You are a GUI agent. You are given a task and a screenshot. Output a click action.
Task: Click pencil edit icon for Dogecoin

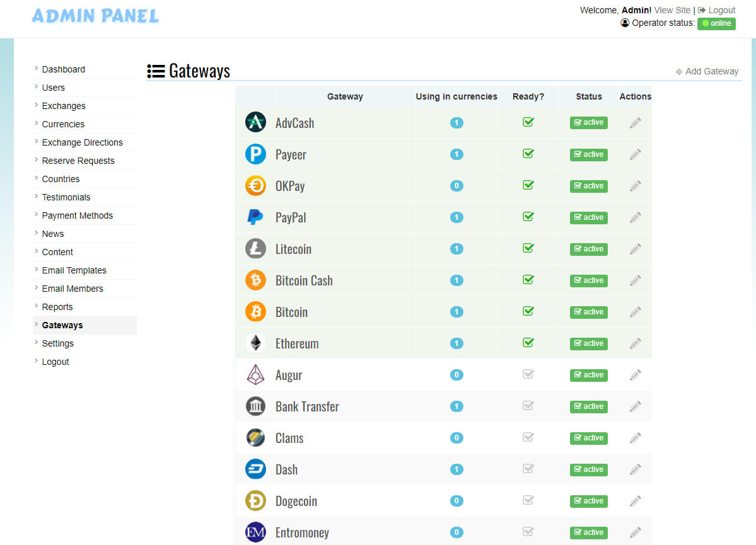(635, 501)
